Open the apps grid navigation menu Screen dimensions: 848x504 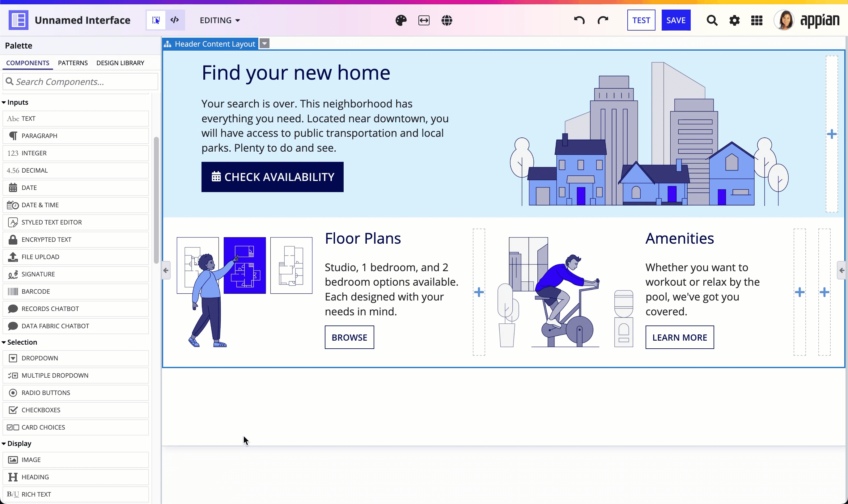[757, 20]
